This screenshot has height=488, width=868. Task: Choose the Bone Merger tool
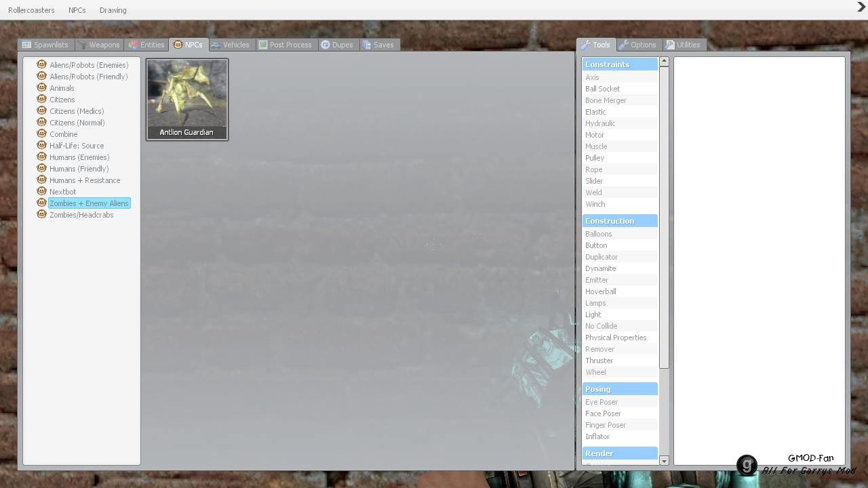coord(620,100)
